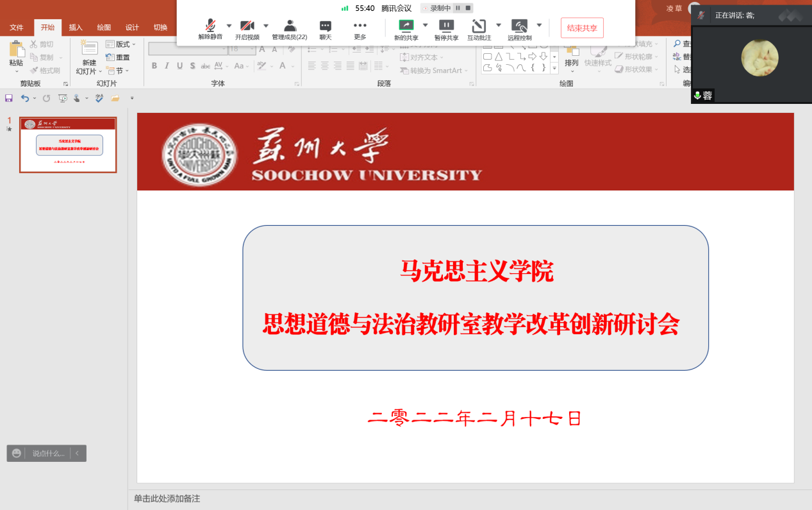Click 新建幻灯片 new slide icon
Screen dimensions: 812x510
(89, 49)
